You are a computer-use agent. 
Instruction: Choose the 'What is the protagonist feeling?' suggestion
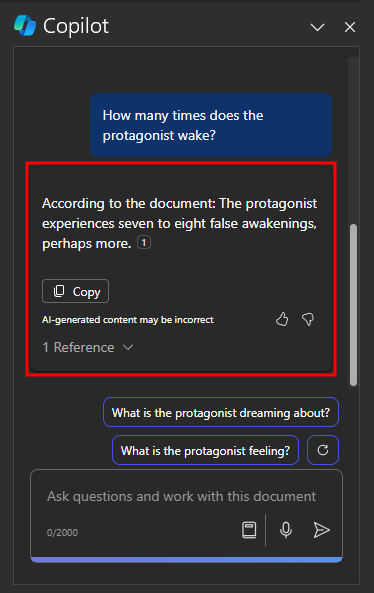[x=205, y=450]
